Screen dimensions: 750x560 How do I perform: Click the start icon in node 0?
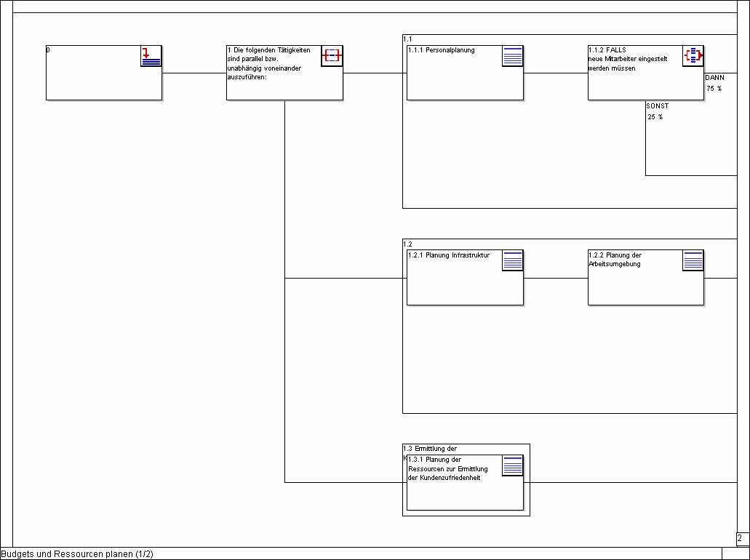(x=151, y=56)
